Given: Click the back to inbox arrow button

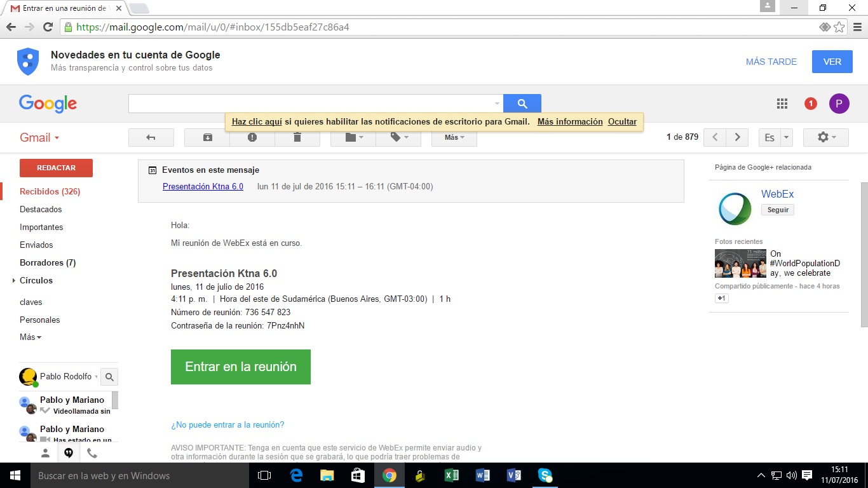Looking at the screenshot, I should [x=151, y=137].
